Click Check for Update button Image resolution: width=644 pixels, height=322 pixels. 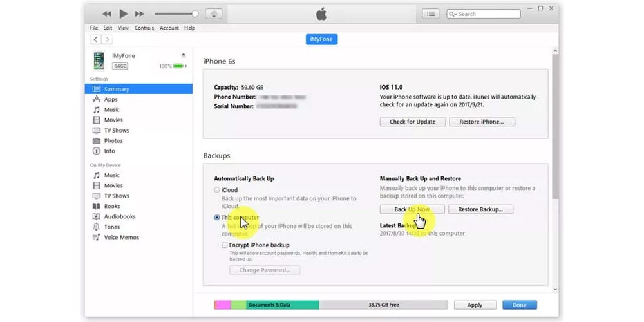click(x=412, y=122)
